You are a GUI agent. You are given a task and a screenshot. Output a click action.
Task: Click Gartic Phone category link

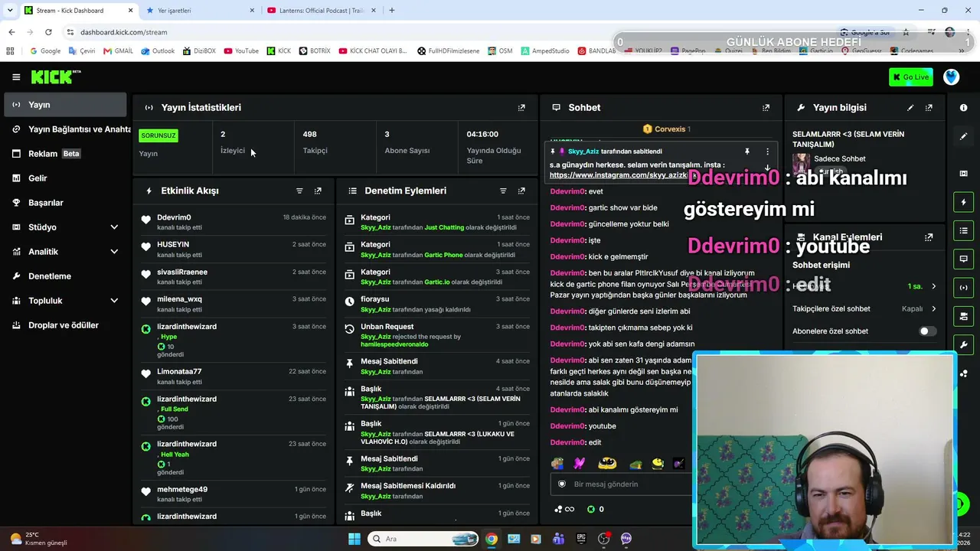tap(443, 255)
